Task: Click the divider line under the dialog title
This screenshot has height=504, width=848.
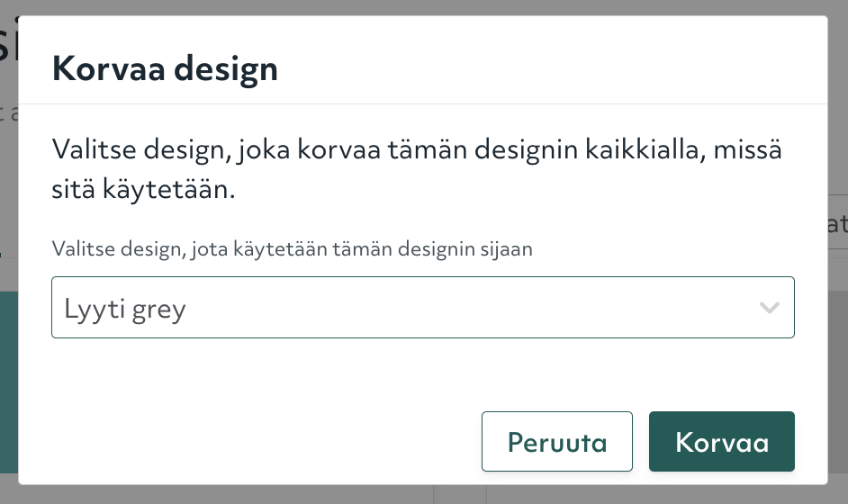Action: pos(423,104)
